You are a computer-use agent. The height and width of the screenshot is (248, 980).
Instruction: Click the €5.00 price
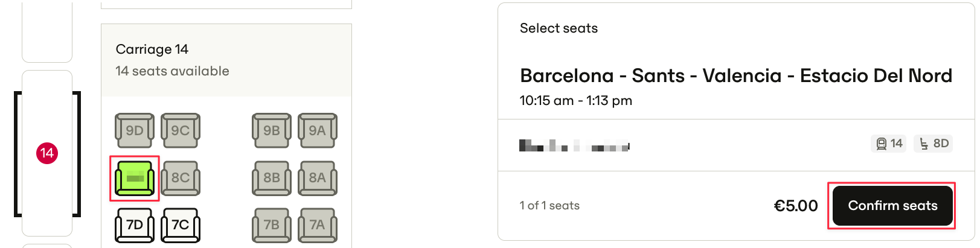(796, 206)
